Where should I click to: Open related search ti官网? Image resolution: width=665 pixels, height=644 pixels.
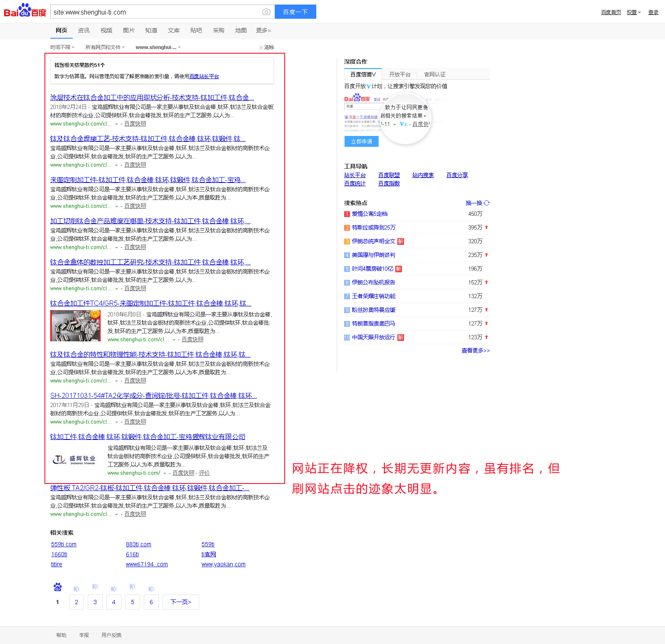(x=209, y=554)
